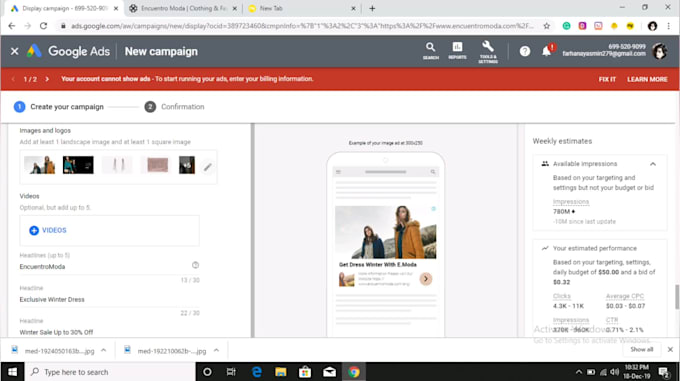Edit images with the pencil icon
Screen dimensions: 680x381
[208, 167]
